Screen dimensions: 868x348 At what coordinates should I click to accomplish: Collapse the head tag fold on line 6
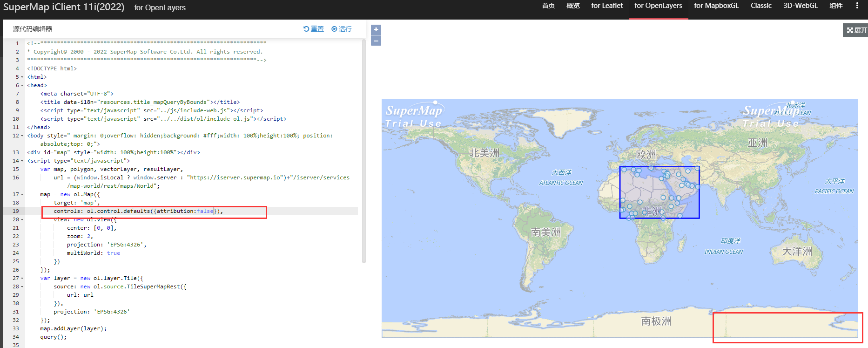[x=22, y=86]
